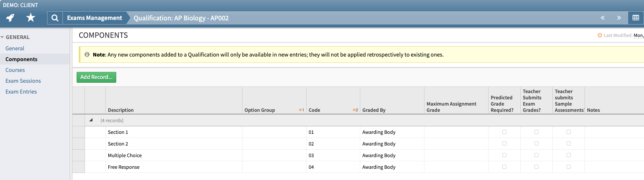Click Maximum Assignment Grade cell for Section 2
Viewport: 644px width, 180px height.
pyautogui.click(x=456, y=144)
